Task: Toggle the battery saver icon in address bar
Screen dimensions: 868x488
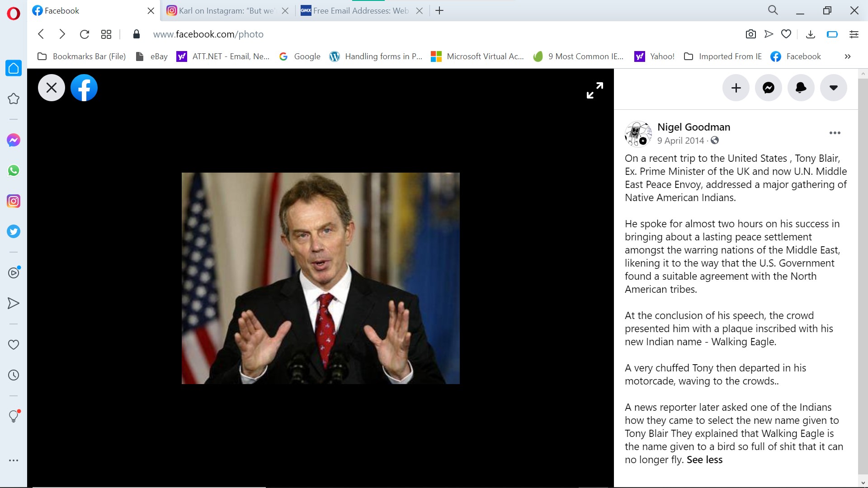Action: [x=832, y=34]
